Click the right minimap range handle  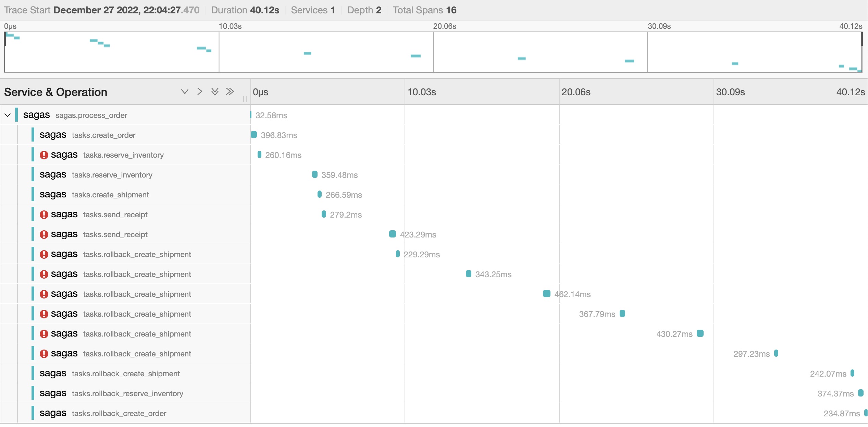862,39
